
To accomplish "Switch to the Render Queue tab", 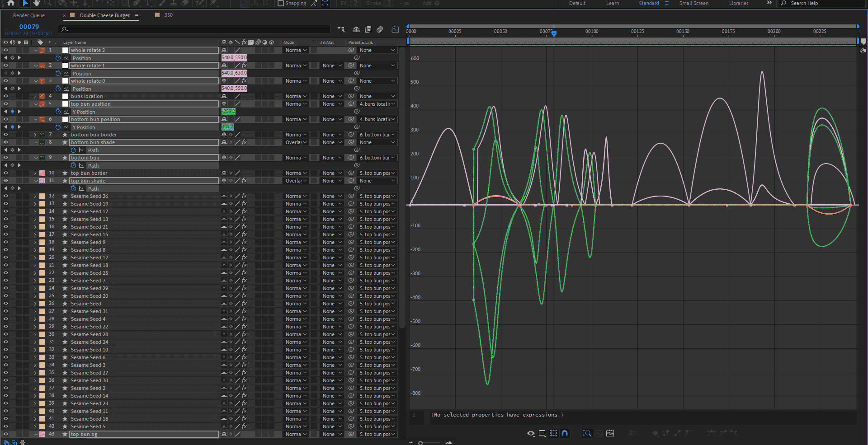I will (x=29, y=15).
